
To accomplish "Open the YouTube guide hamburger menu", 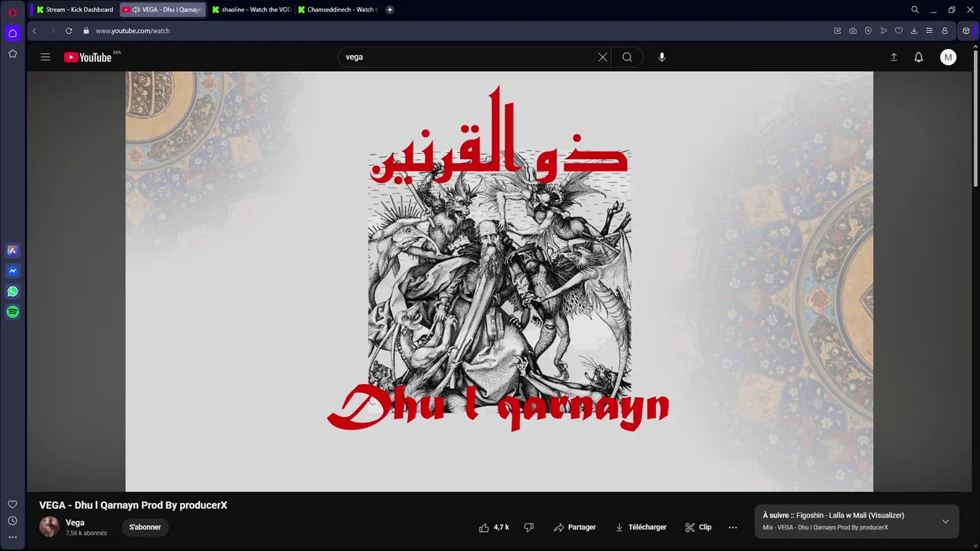I will point(45,57).
